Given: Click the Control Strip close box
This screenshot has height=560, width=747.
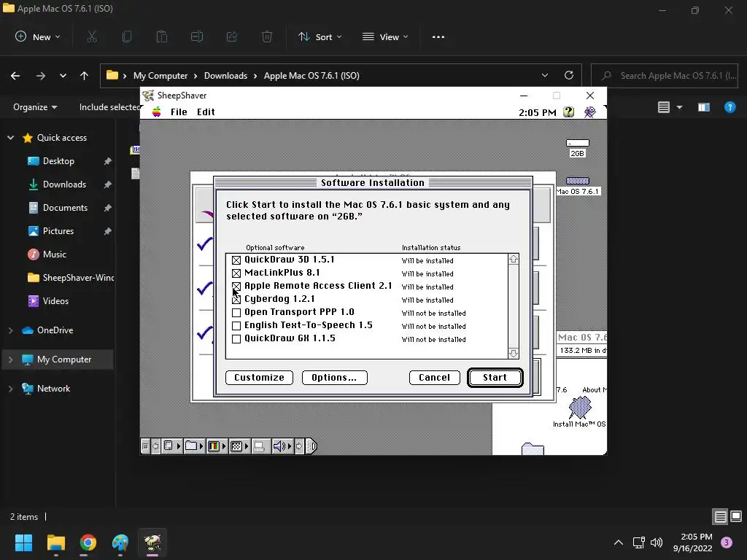Looking at the screenshot, I should pos(145,446).
